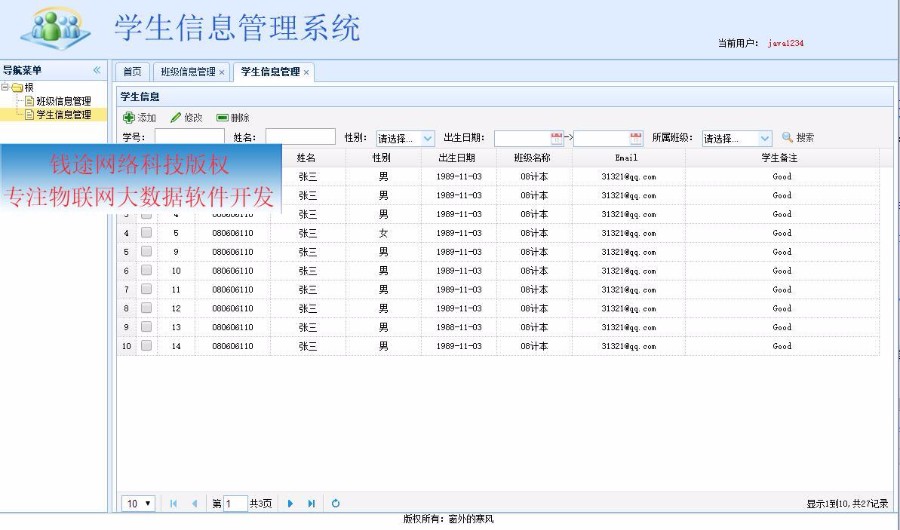Click the email cell in ID 9 row
This screenshot has height=530, width=900.
coord(629,252)
